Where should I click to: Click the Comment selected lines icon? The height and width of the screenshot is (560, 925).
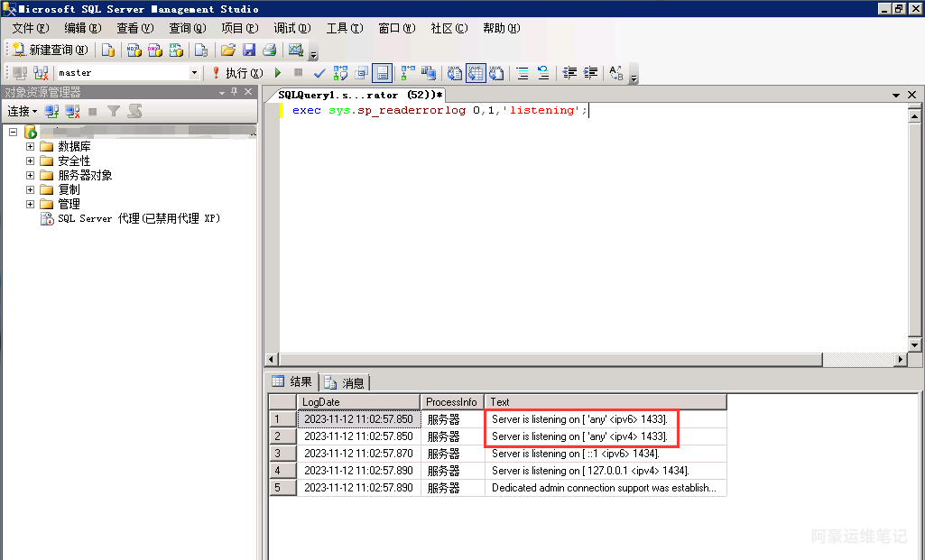[x=523, y=73]
